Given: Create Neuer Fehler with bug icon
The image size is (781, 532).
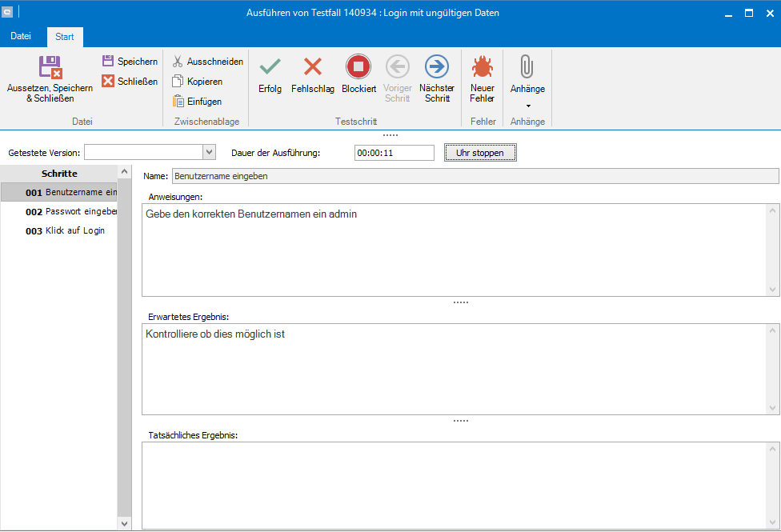Looking at the screenshot, I should (x=482, y=67).
